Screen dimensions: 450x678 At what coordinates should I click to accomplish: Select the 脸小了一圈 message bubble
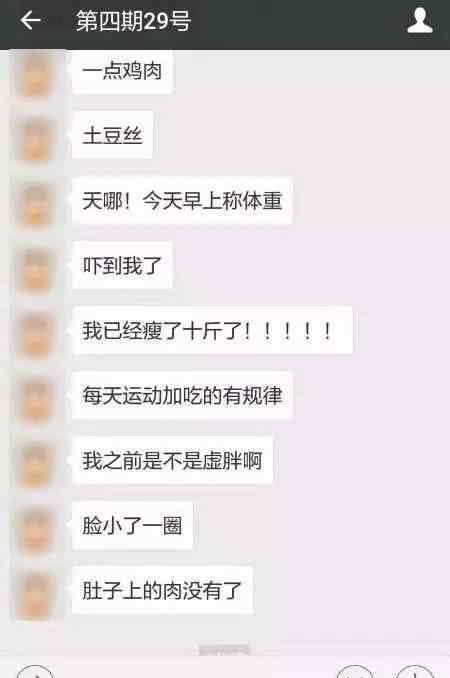(132, 525)
